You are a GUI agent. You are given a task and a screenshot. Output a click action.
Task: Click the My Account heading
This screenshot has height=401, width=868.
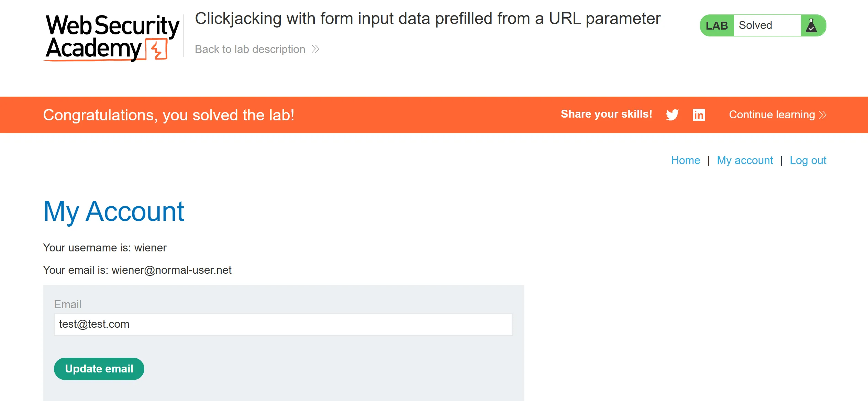click(x=114, y=212)
